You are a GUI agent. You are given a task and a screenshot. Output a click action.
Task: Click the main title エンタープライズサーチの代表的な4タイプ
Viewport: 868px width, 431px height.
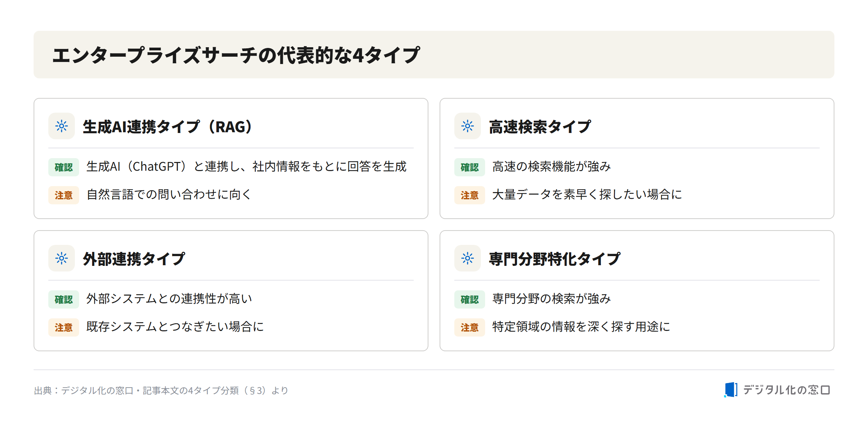pyautogui.click(x=236, y=55)
